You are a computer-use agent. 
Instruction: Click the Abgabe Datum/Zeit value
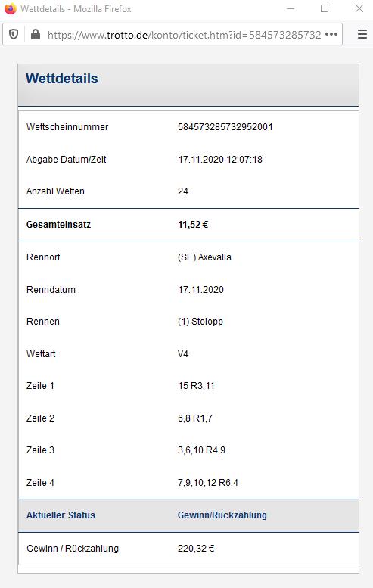220,160
